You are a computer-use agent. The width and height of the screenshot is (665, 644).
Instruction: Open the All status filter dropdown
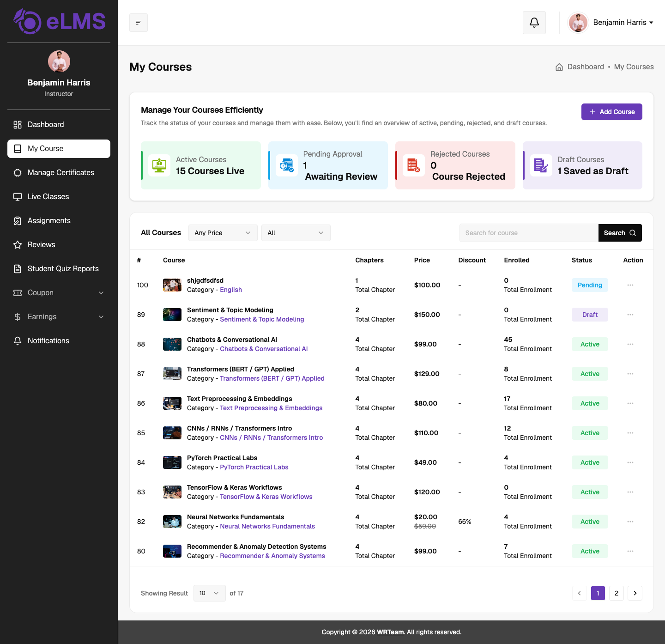tap(296, 233)
